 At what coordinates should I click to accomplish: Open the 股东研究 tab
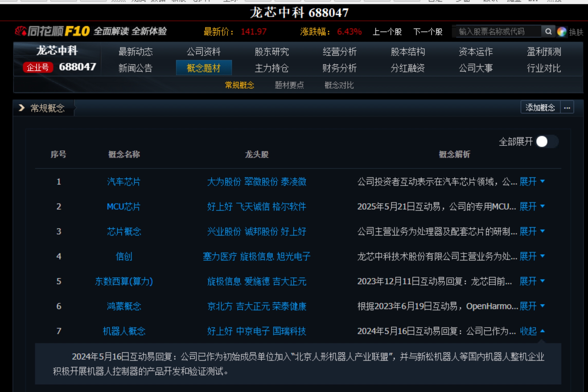coord(272,51)
